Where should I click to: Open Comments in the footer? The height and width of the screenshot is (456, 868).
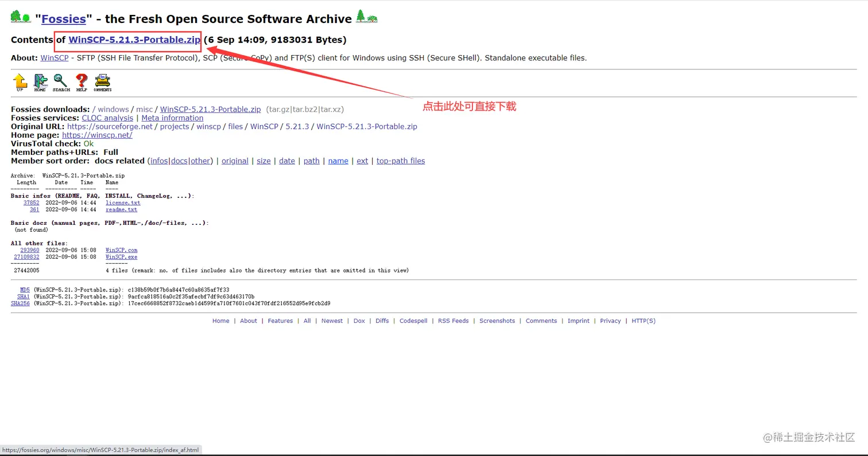[541, 321]
